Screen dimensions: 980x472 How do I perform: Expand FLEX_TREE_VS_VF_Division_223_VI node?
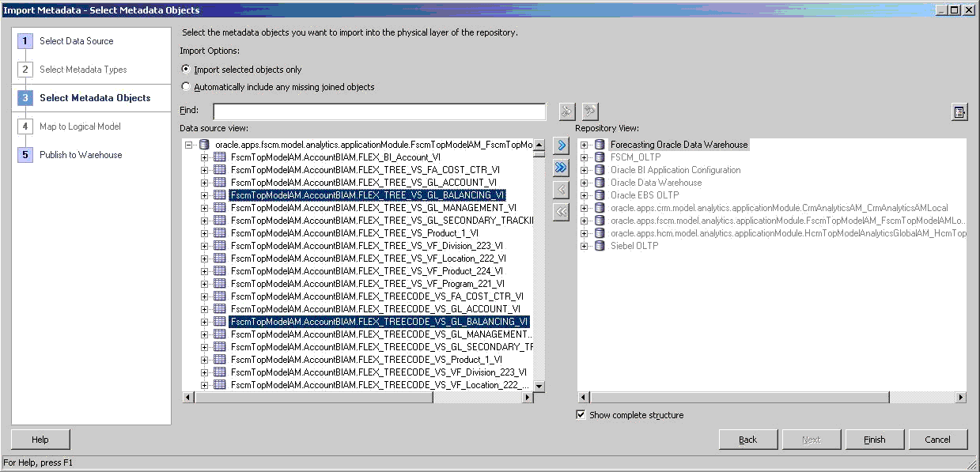205,246
